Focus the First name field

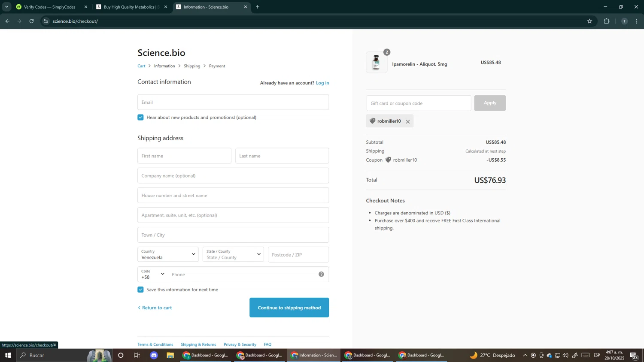point(184,156)
